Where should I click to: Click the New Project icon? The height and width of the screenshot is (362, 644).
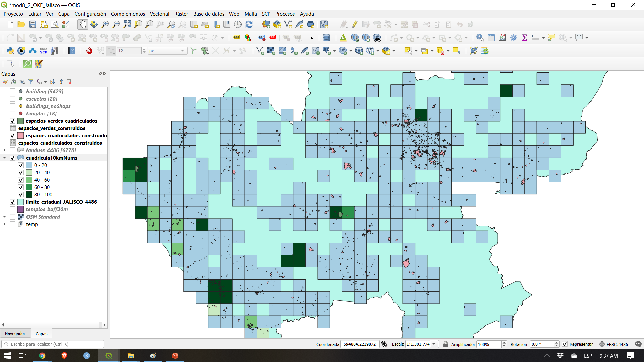tap(10, 24)
